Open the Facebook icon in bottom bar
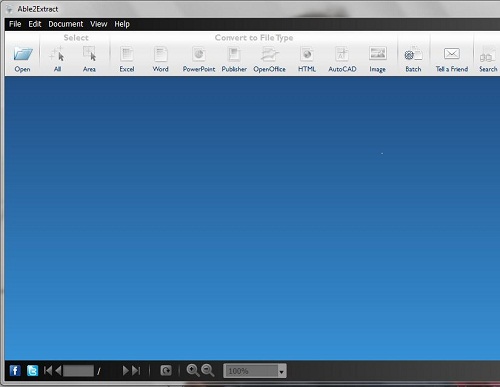Viewport: 500px width, 387px height. point(15,371)
